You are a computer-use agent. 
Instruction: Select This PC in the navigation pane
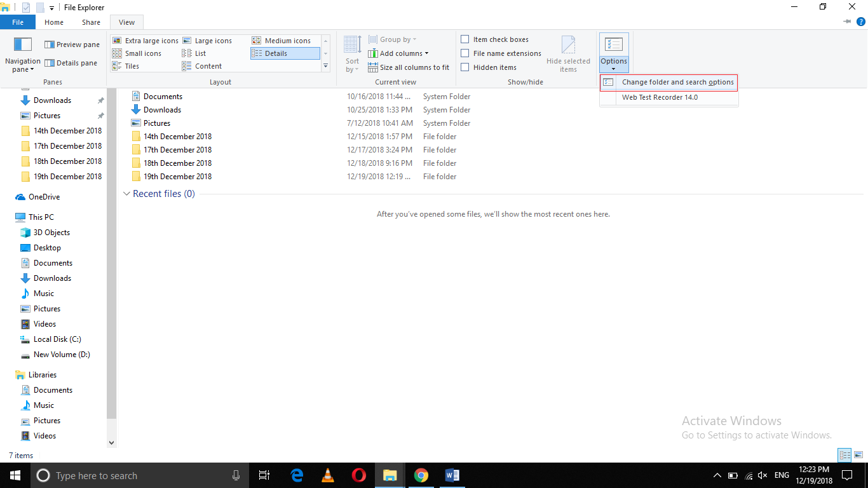[41, 217]
